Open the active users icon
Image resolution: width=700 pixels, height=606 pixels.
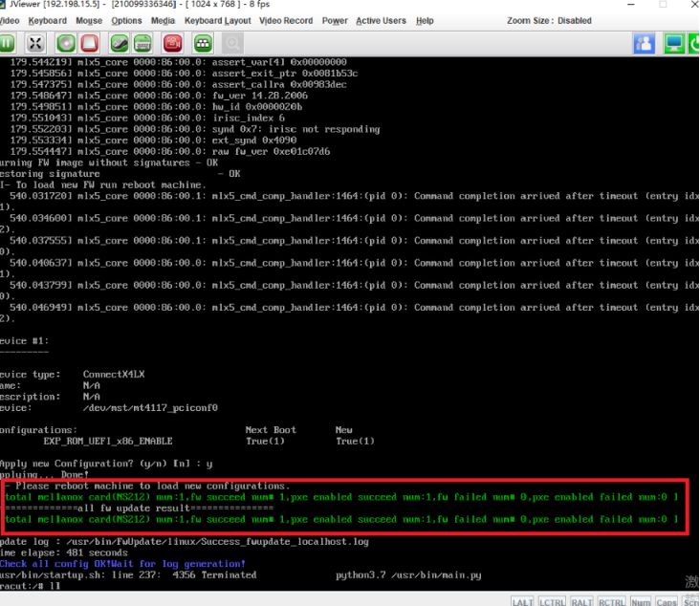(x=644, y=43)
